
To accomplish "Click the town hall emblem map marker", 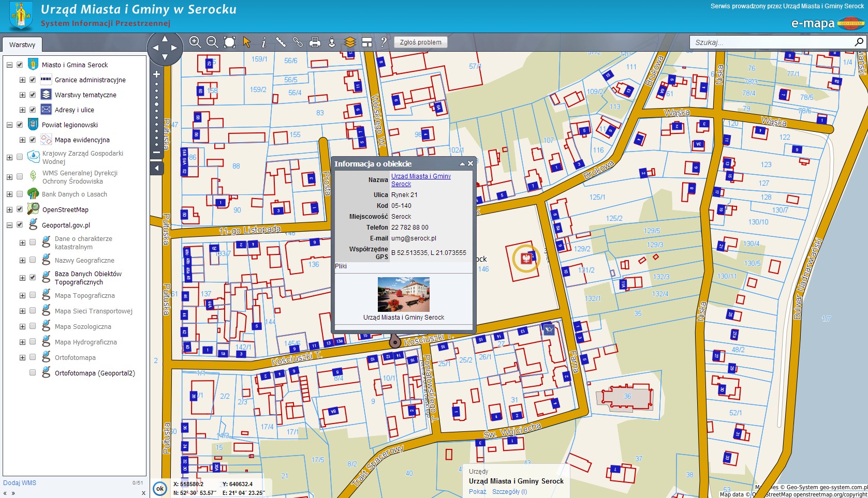I will click(x=526, y=258).
